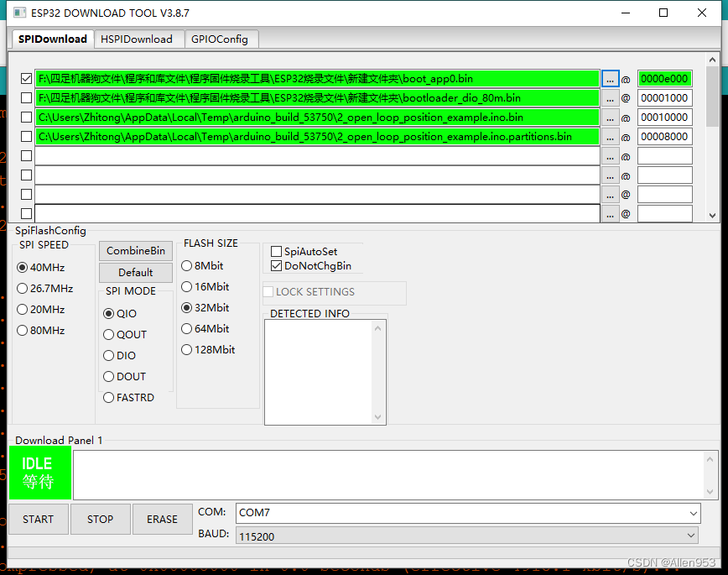
Task: Click the STOP button
Action: click(x=101, y=520)
